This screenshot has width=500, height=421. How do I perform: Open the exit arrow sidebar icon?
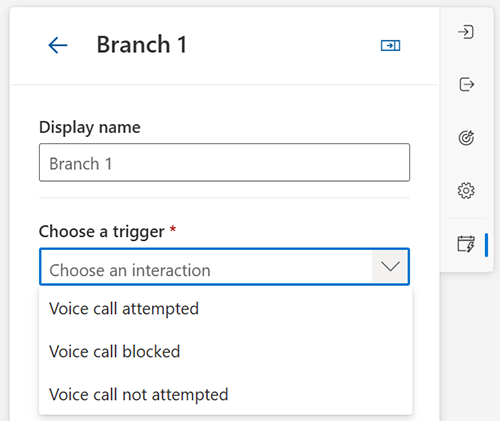[466, 84]
